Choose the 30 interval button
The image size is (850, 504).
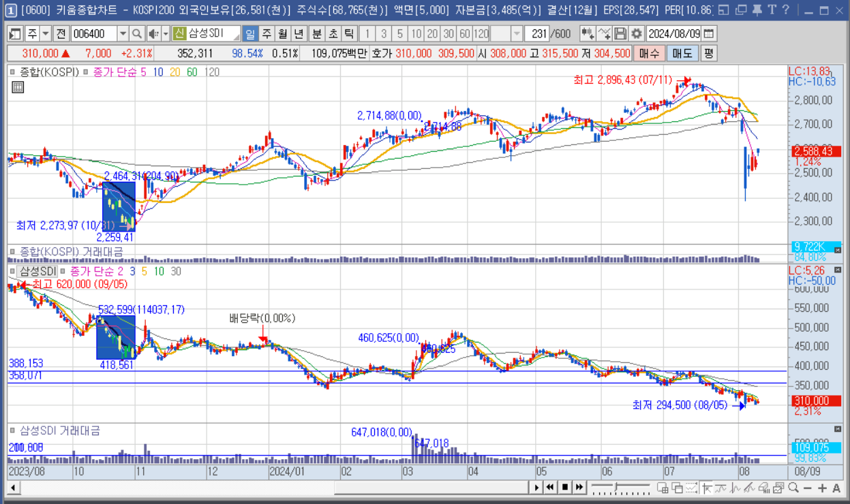[x=449, y=34]
